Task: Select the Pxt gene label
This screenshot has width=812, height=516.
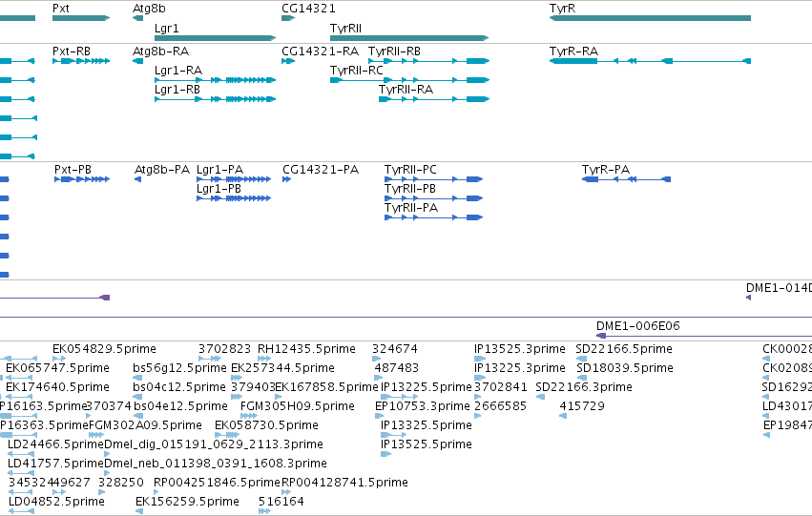Action: coord(60,9)
